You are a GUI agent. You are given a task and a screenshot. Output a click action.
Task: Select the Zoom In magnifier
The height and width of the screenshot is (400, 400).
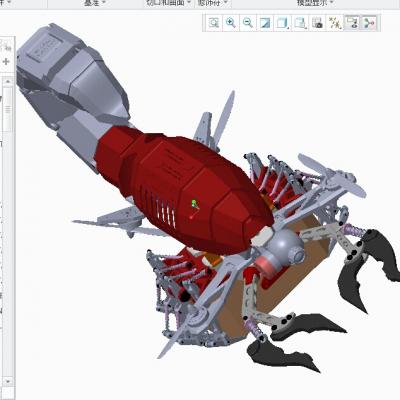(x=231, y=23)
